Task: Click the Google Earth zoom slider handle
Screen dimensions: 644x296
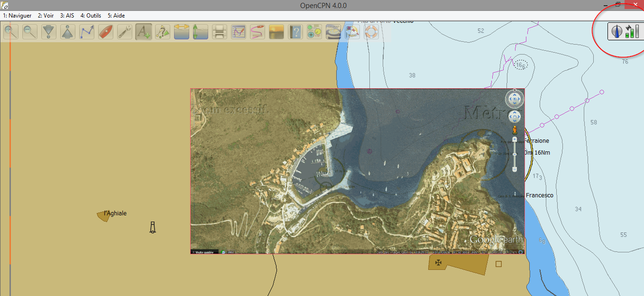Action: [x=515, y=154]
